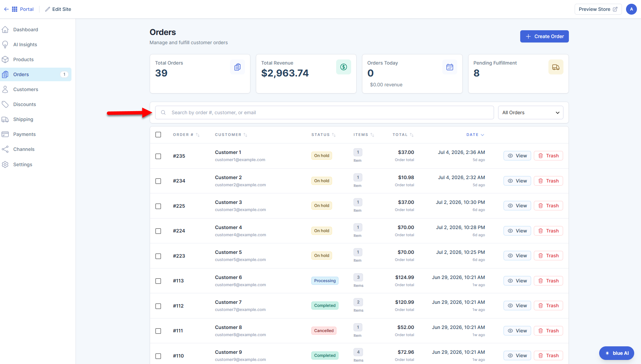This screenshot has width=641, height=364.
Task: Open the blue AI assistant button
Action: tap(617, 353)
